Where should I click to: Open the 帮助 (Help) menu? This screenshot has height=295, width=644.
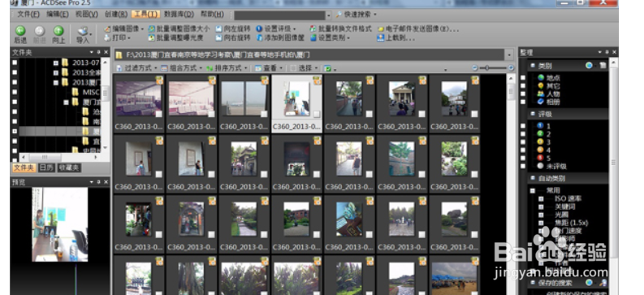[212, 15]
